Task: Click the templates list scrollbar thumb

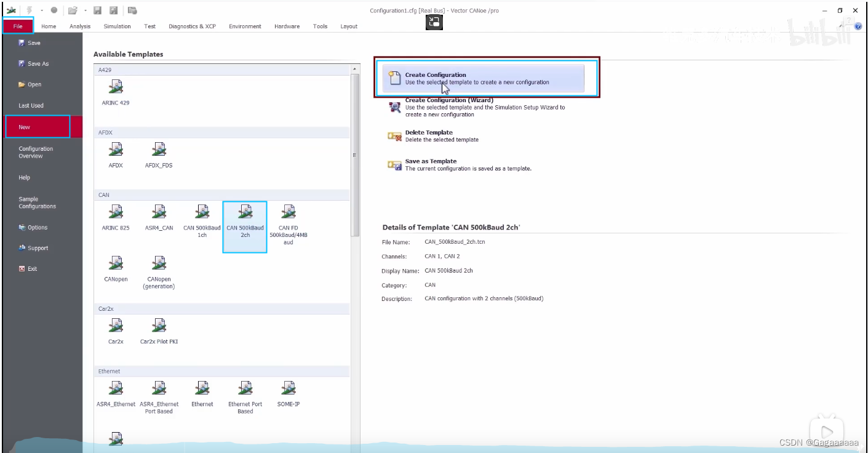Action: coord(354,155)
